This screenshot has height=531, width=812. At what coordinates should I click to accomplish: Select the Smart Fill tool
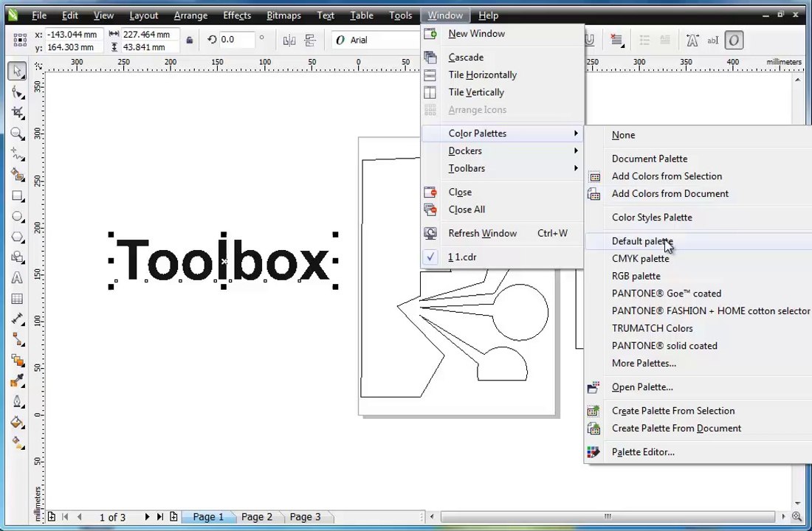coord(17,175)
